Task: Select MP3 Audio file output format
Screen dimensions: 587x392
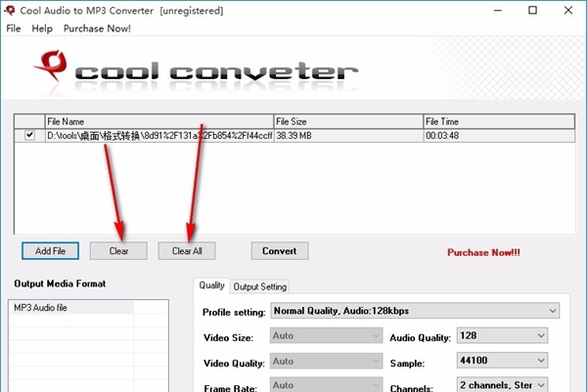Action: coord(71,308)
